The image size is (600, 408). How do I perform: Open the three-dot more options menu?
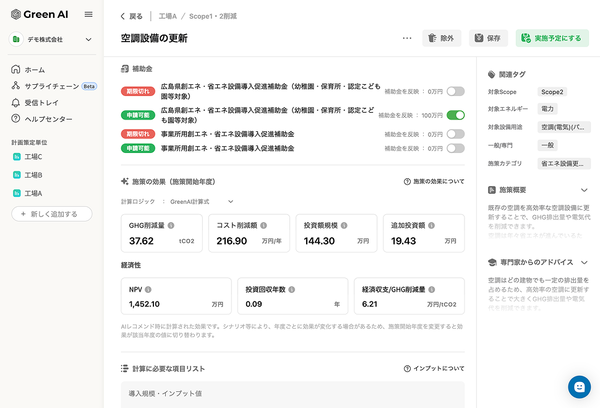[x=406, y=38]
